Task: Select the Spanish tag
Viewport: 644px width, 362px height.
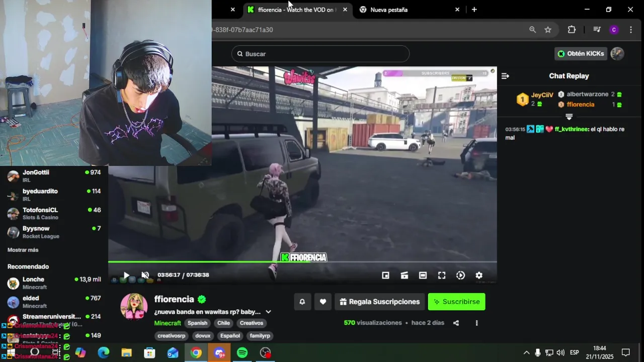Action: click(x=197, y=323)
